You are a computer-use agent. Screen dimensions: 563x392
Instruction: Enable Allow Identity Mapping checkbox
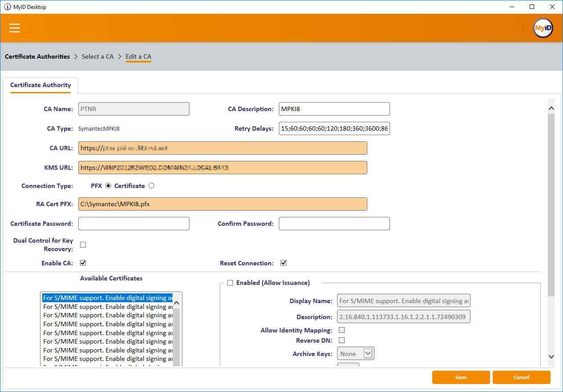342,330
